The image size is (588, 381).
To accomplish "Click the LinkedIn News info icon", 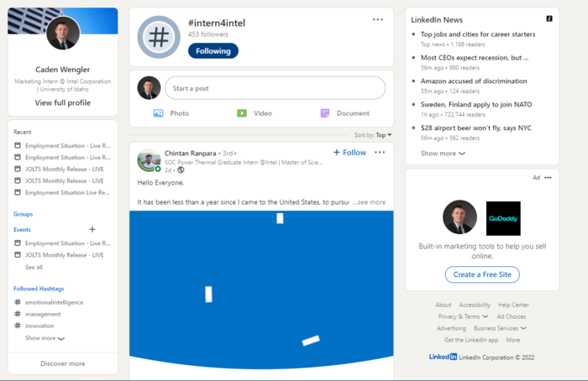I will tap(549, 18).
